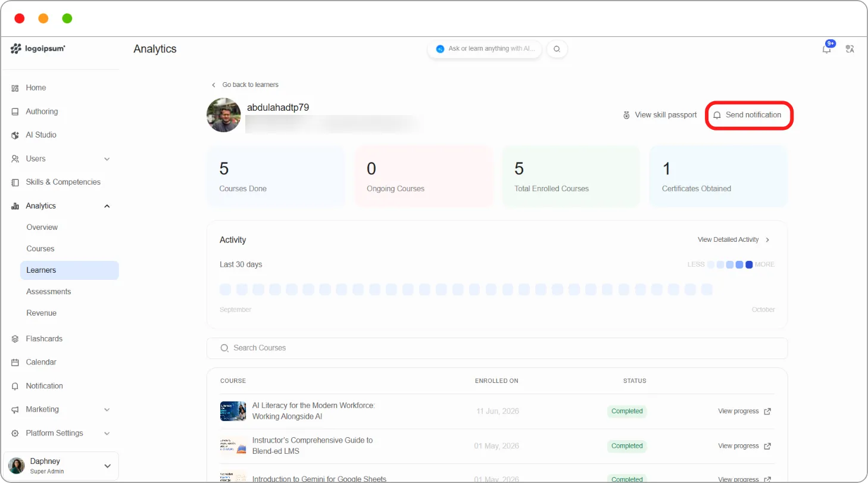Click the chevron beside View Detailed Activity

point(767,240)
